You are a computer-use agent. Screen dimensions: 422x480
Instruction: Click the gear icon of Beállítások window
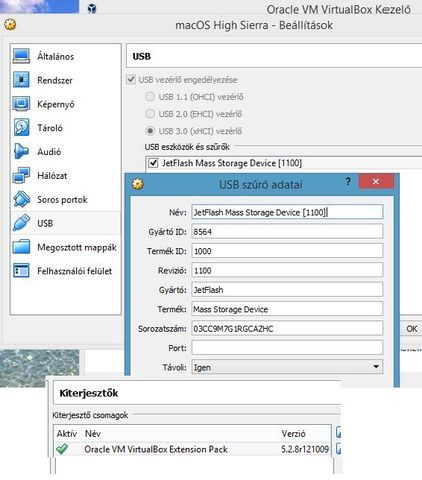click(10, 24)
